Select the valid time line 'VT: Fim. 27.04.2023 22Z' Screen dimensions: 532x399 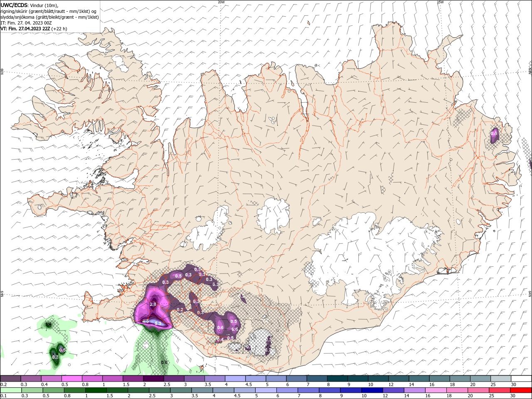[25, 29]
